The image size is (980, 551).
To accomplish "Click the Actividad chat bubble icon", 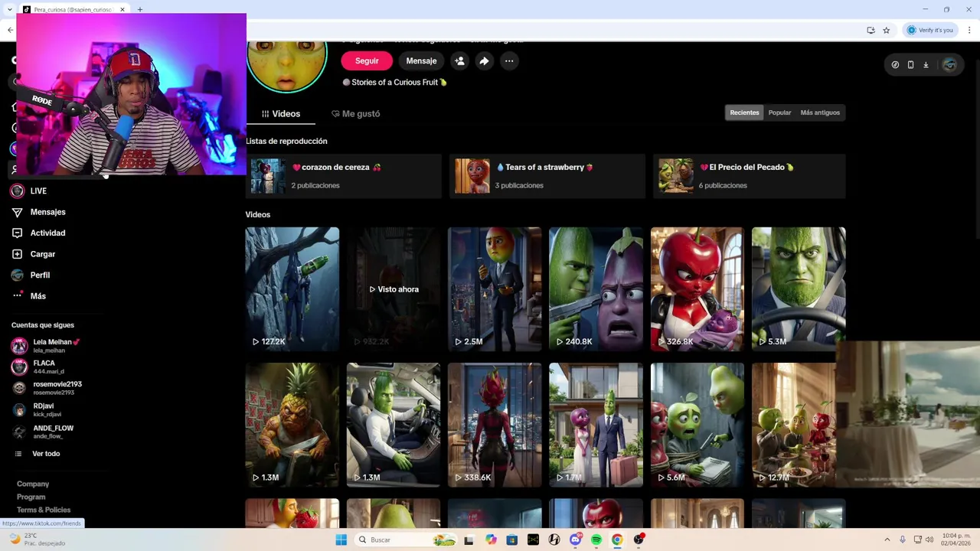I will click(17, 233).
